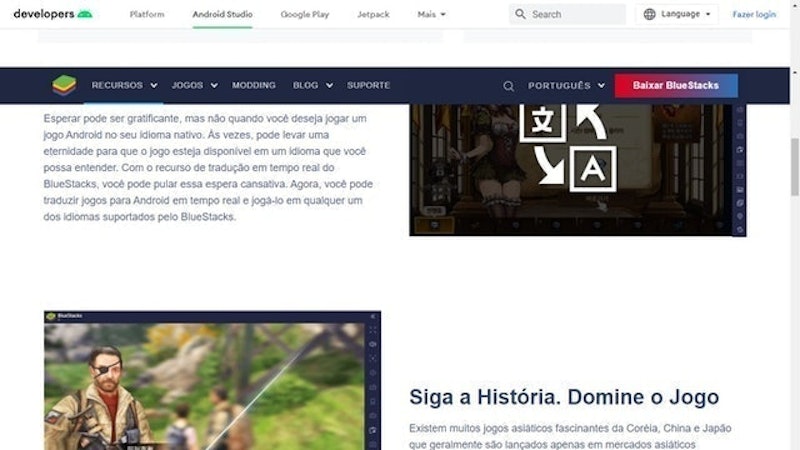Open the SUPORTE menu item

coord(368,85)
